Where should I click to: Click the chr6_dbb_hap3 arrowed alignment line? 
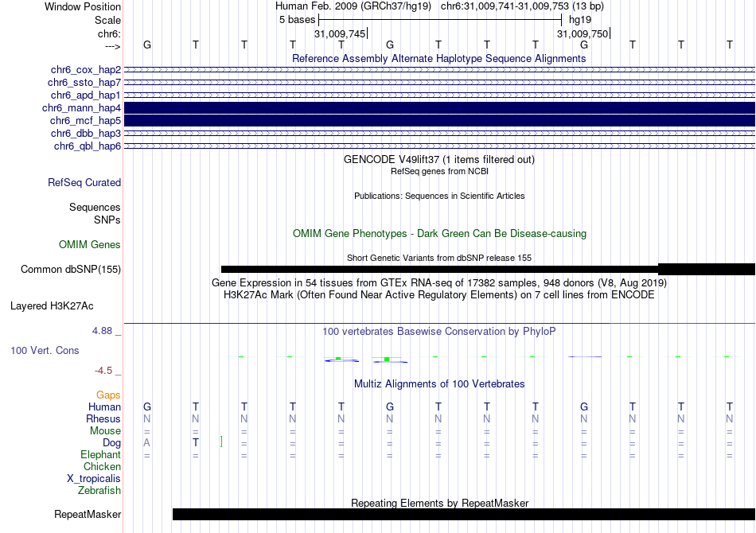(x=440, y=133)
